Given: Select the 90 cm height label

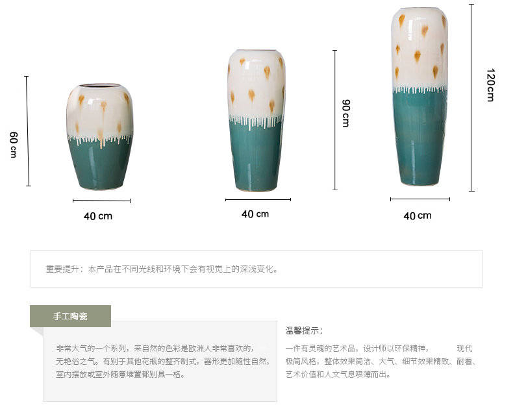Looking at the screenshot, I should (x=346, y=113).
